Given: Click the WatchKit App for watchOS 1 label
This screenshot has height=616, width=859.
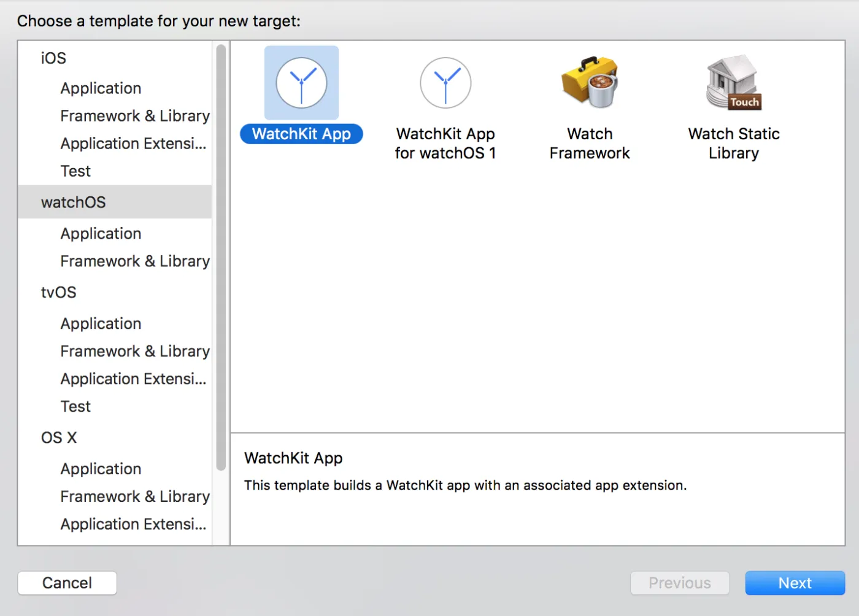Looking at the screenshot, I should tap(445, 144).
